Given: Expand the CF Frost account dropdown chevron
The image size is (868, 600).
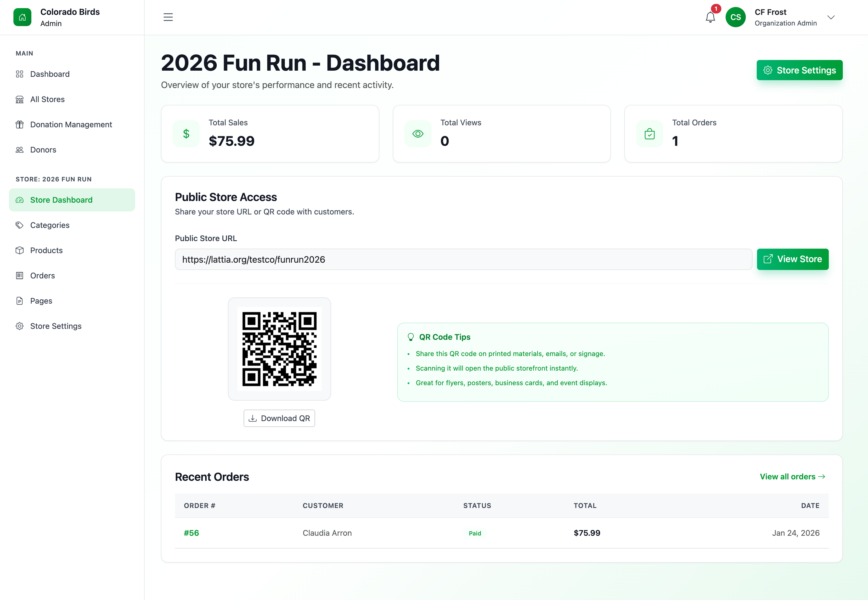Looking at the screenshot, I should coord(831,17).
